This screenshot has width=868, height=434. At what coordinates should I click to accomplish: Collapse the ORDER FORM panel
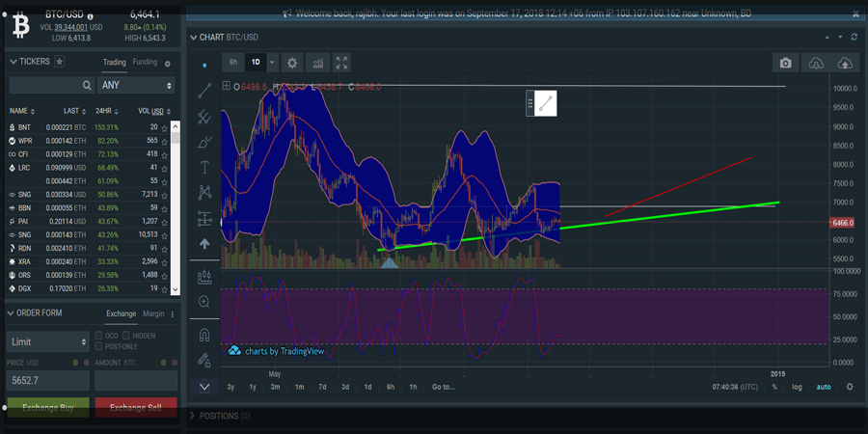click(11, 313)
